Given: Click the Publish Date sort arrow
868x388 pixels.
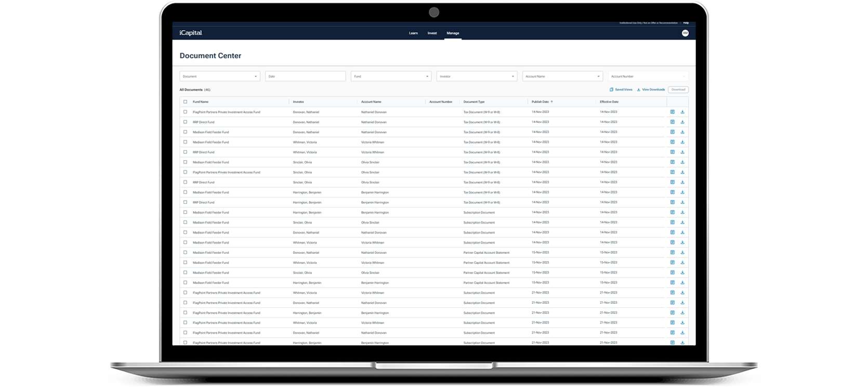Looking at the screenshot, I should [x=552, y=102].
